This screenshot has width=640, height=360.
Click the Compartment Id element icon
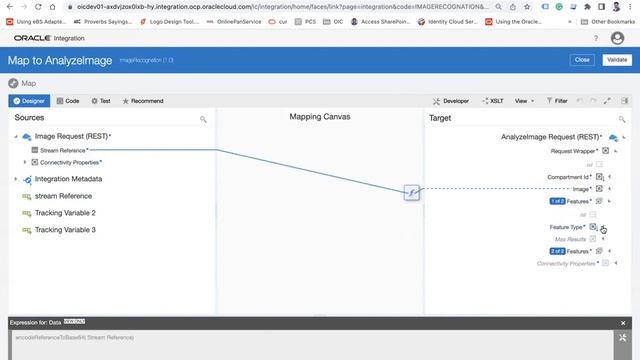pos(600,177)
